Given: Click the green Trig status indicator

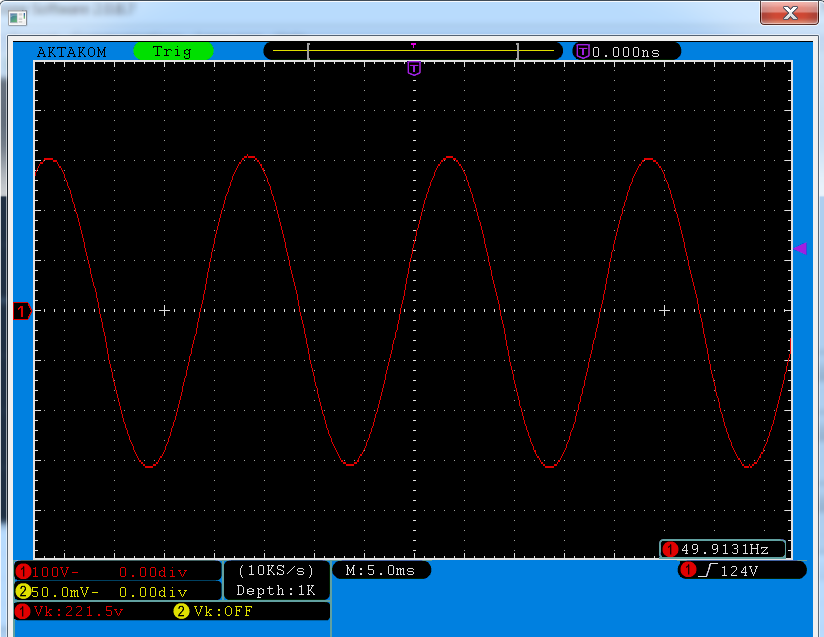Looking at the screenshot, I should (x=173, y=51).
